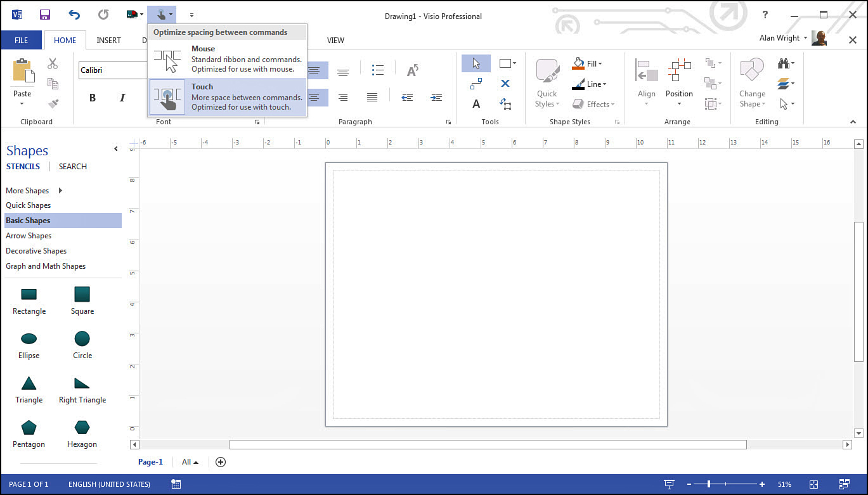Open the Align dropdown
This screenshot has height=495, width=868.
(647, 84)
